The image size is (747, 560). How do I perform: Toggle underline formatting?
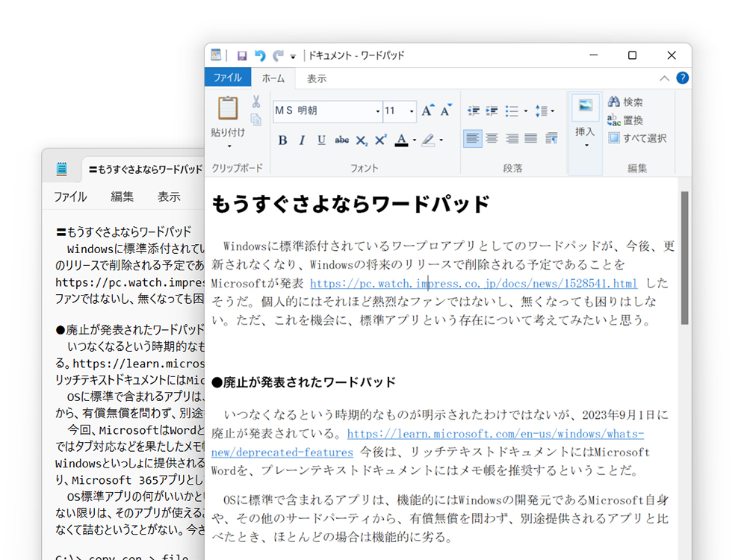tap(321, 140)
